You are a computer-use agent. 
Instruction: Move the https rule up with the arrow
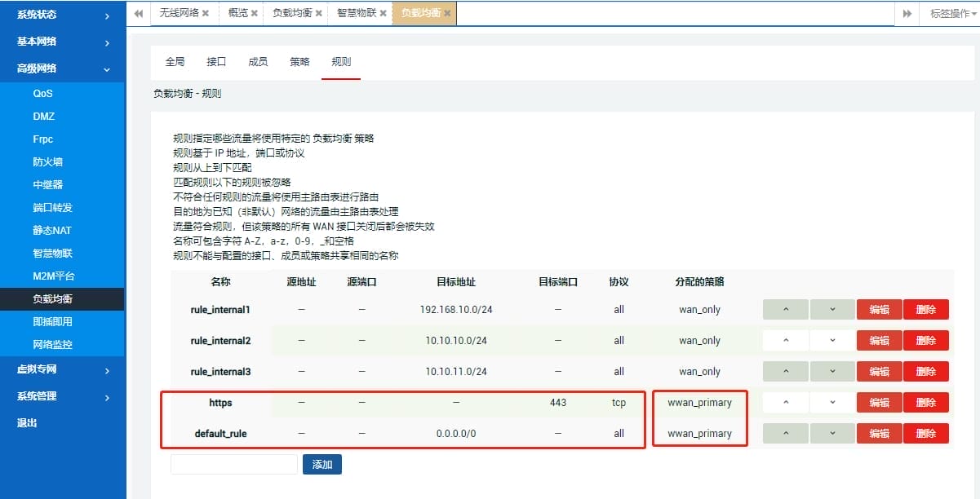[785, 403]
